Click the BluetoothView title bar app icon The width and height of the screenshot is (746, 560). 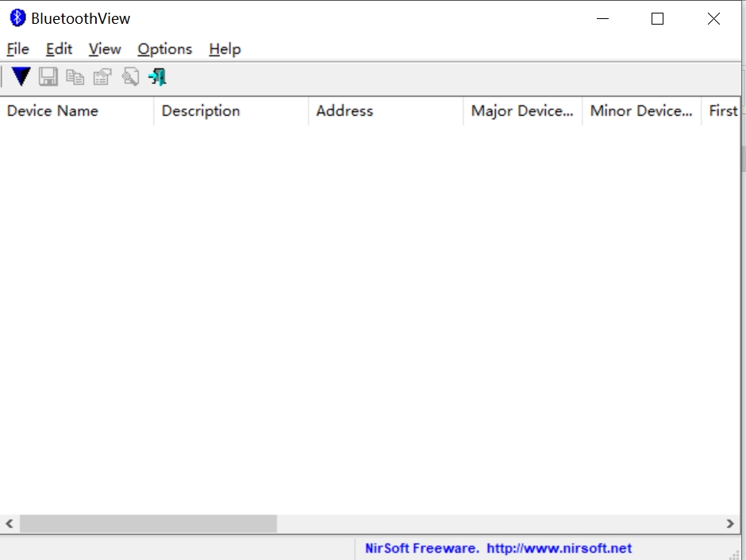(17, 18)
